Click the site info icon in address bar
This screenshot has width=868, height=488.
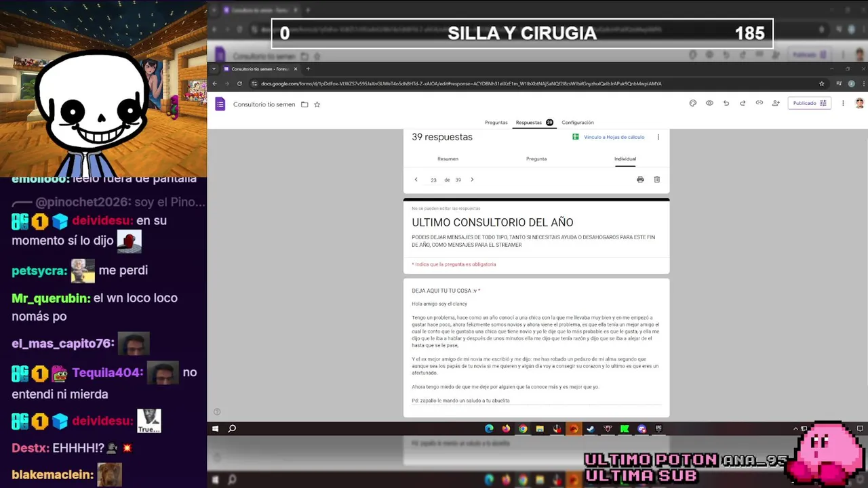click(254, 83)
